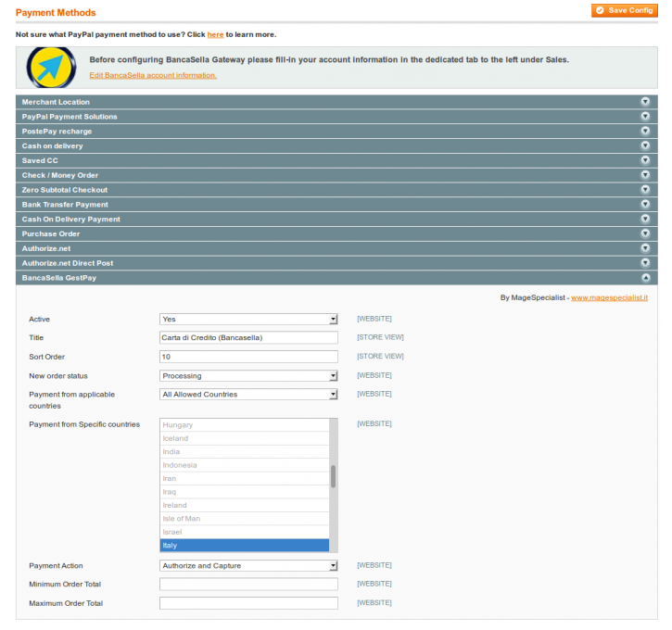
Task: Click the Zero Subtotal Checkout header text
Action: [65, 190]
